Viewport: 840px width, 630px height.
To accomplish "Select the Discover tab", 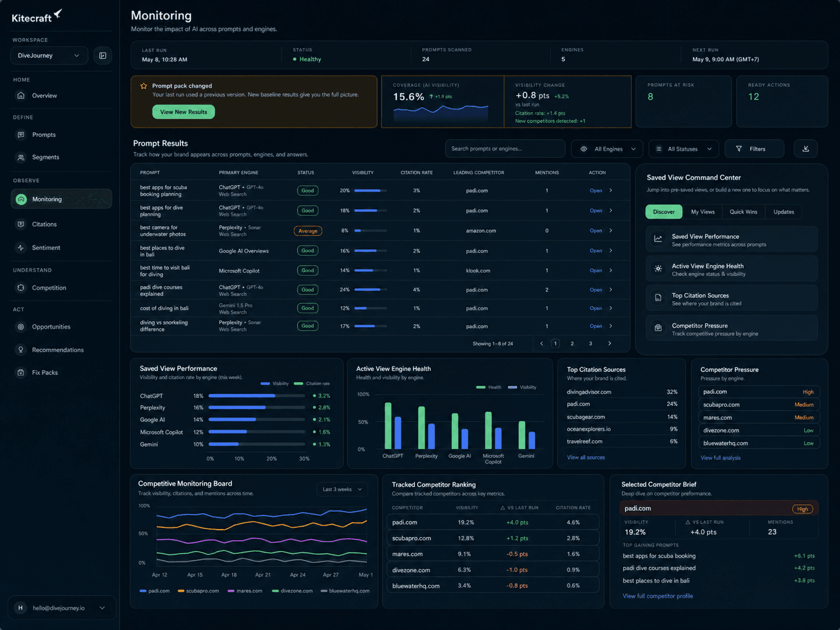I will pyautogui.click(x=664, y=212).
